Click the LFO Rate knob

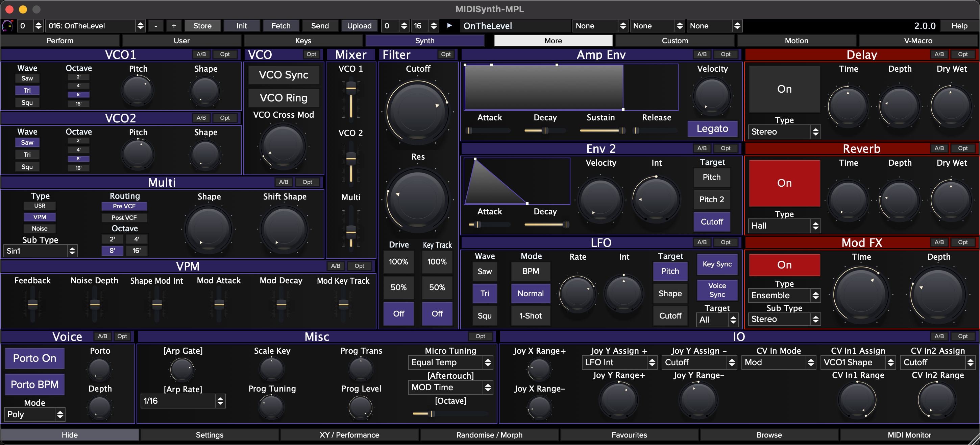click(x=577, y=293)
